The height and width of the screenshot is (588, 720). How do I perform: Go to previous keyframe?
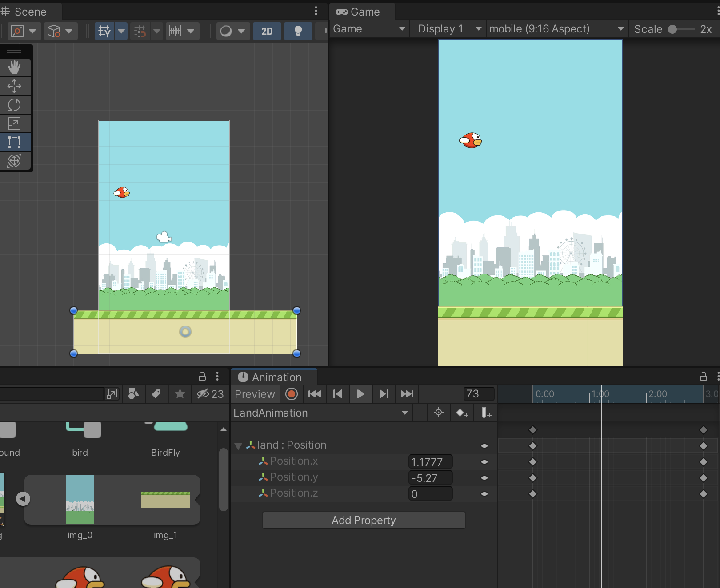pyautogui.click(x=338, y=394)
